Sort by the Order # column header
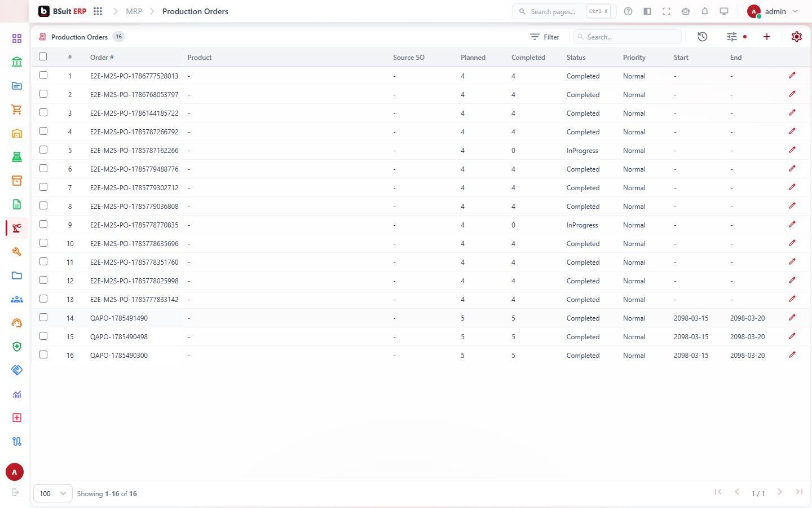812x508 pixels. 102,58
